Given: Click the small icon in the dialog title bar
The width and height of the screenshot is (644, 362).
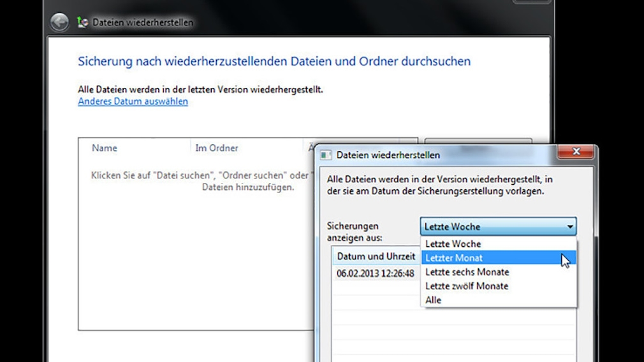Looking at the screenshot, I should click(x=326, y=155).
